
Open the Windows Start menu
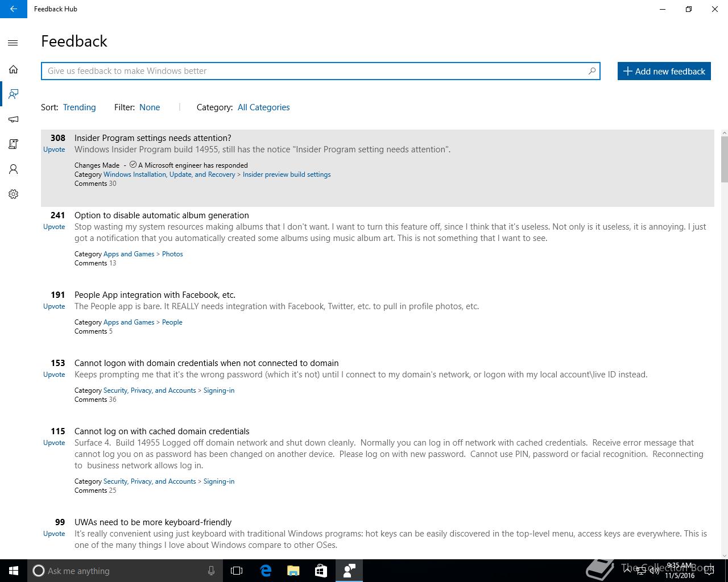(x=14, y=571)
